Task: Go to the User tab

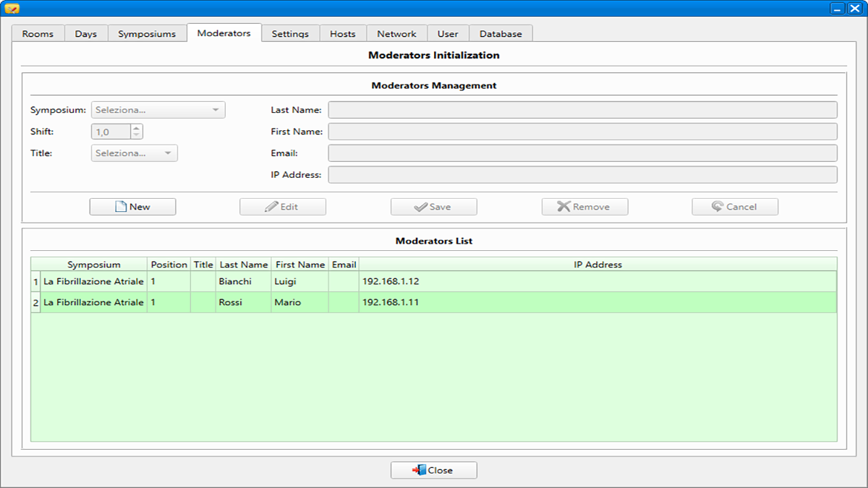Action: point(448,33)
